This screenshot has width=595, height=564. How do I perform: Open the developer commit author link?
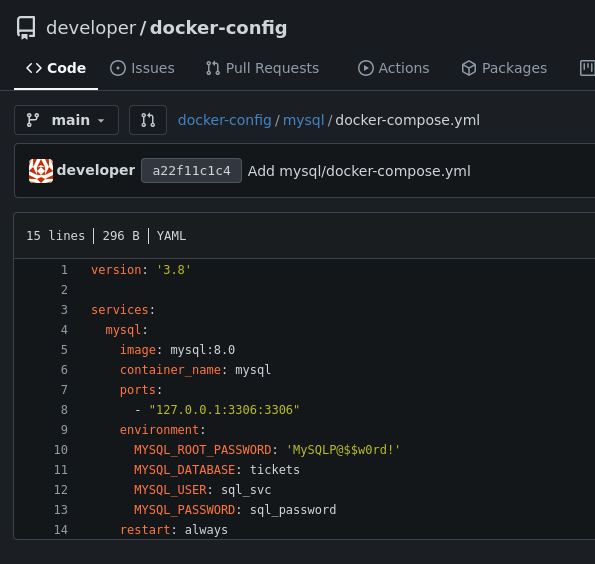pyautogui.click(x=96, y=170)
